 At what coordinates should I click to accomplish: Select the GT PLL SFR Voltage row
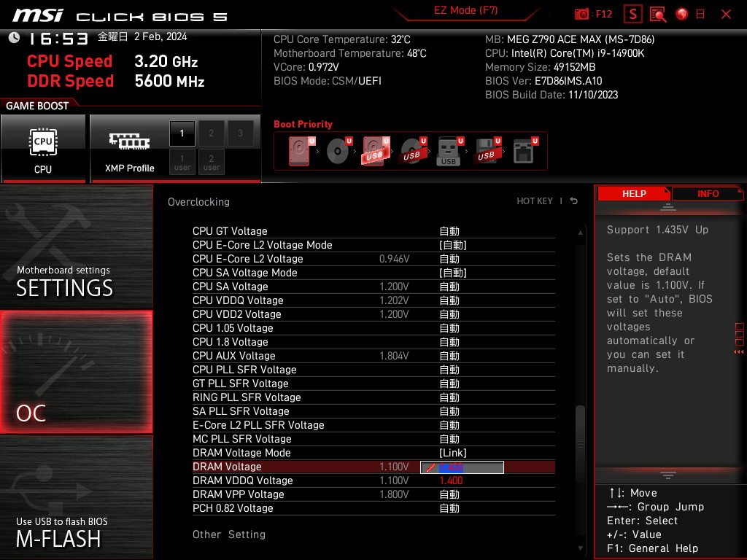click(373, 384)
